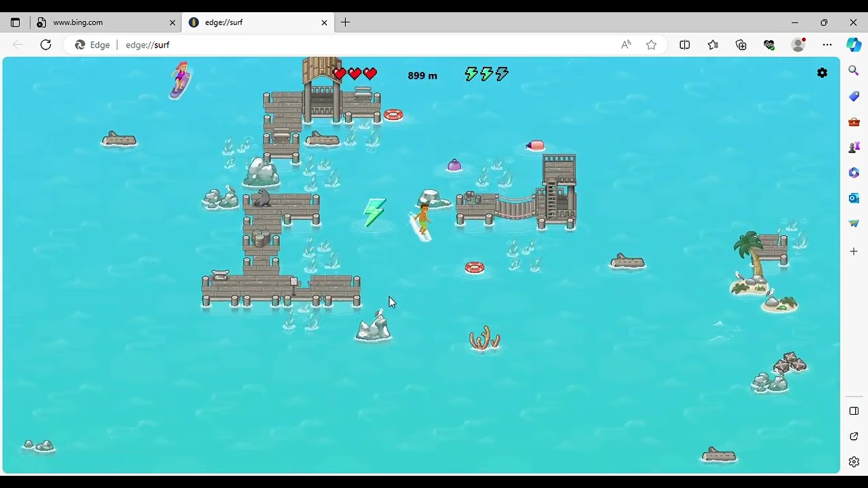Open sidebar Shopping tag

[x=854, y=96]
